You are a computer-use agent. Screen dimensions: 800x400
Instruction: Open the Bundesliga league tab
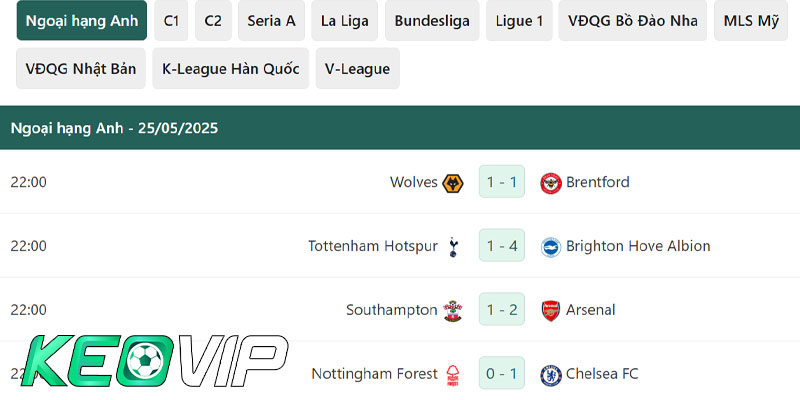[x=432, y=20]
